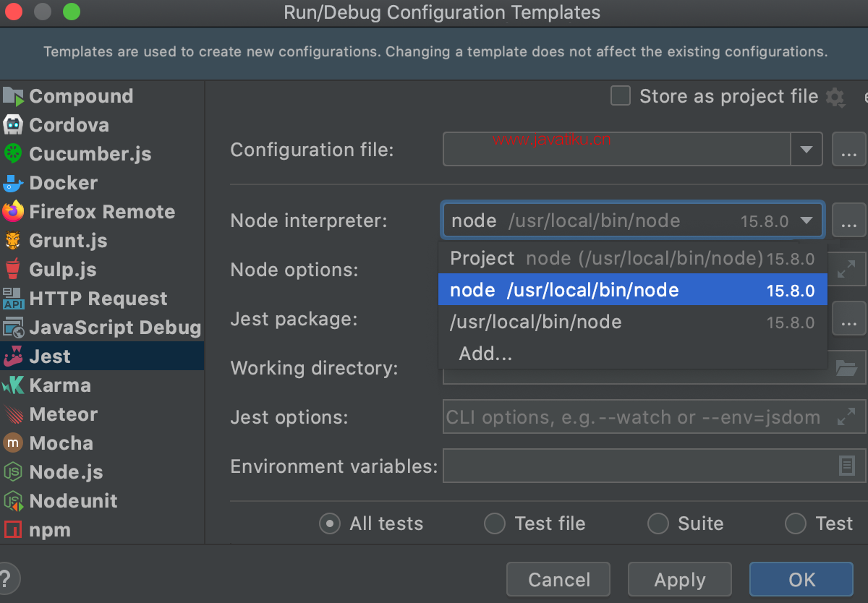Click the Compound template icon

click(x=13, y=96)
